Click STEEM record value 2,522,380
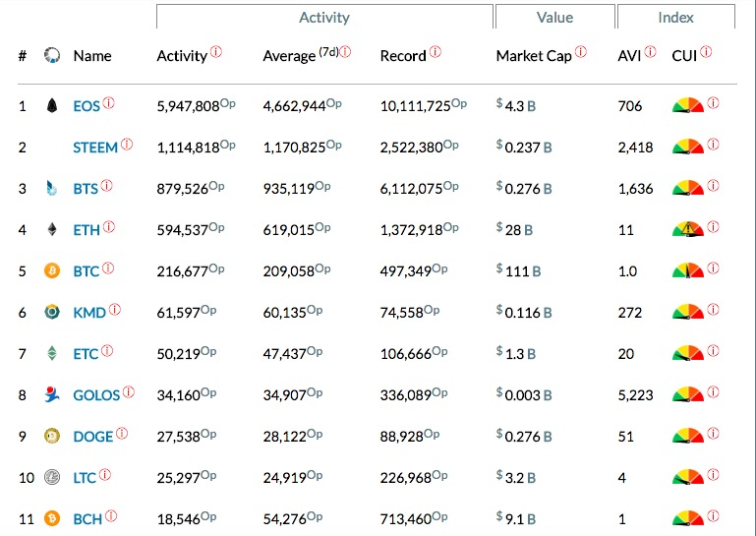The height and width of the screenshot is (536, 756). coord(411,148)
